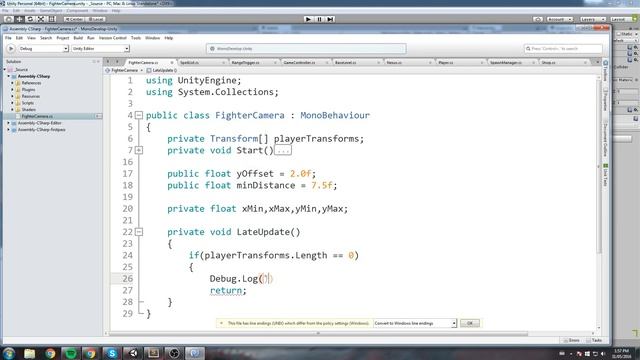The image size is (640, 360).
Task: Click the MonoDevelop search field
Action: (563, 49)
